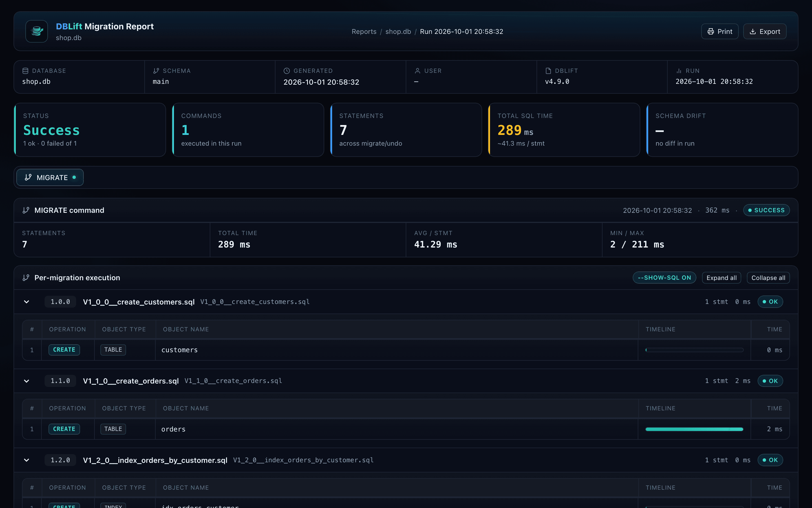Click the customers timeline bar
This screenshot has height=508, width=812.
[694, 350]
